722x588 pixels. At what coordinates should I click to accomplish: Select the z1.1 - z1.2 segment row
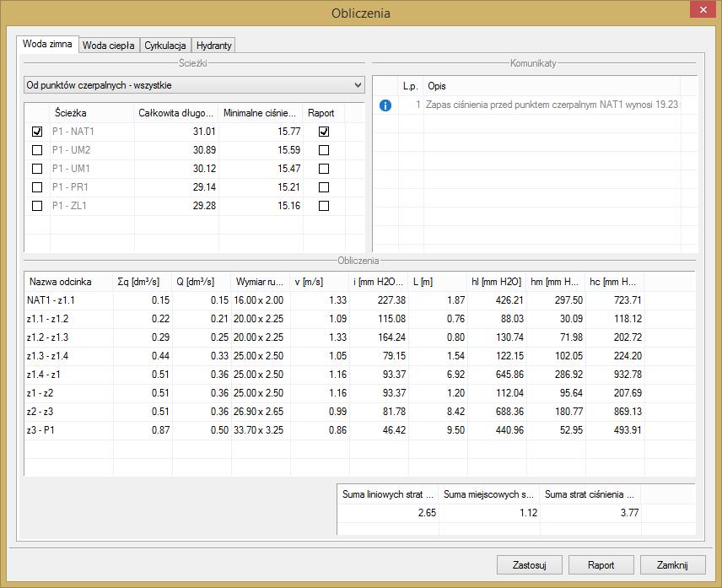359,319
